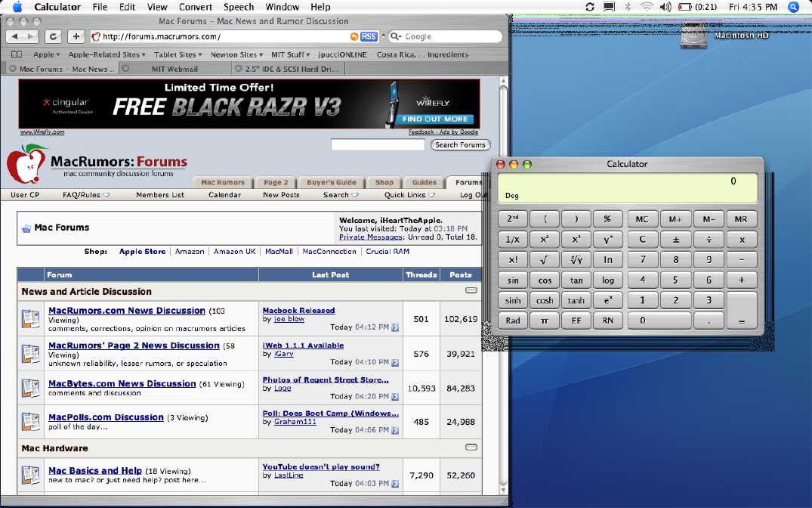This screenshot has width=812, height=508.
Task: Click the AirPort wifi icon
Action: [647, 7]
